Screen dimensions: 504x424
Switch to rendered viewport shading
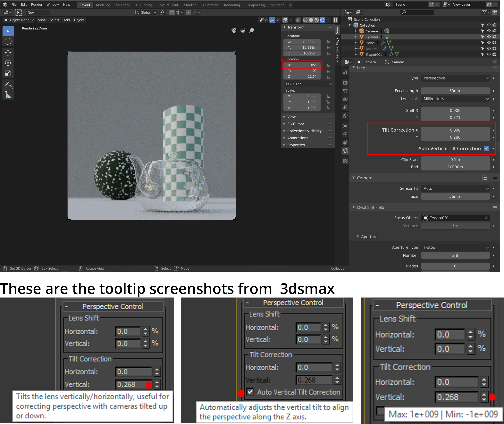[x=322, y=20]
